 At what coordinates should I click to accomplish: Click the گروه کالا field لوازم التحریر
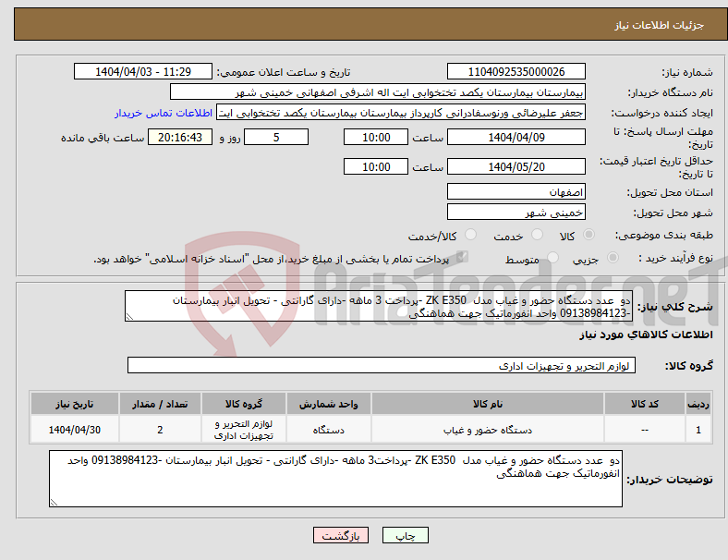[x=382, y=365]
